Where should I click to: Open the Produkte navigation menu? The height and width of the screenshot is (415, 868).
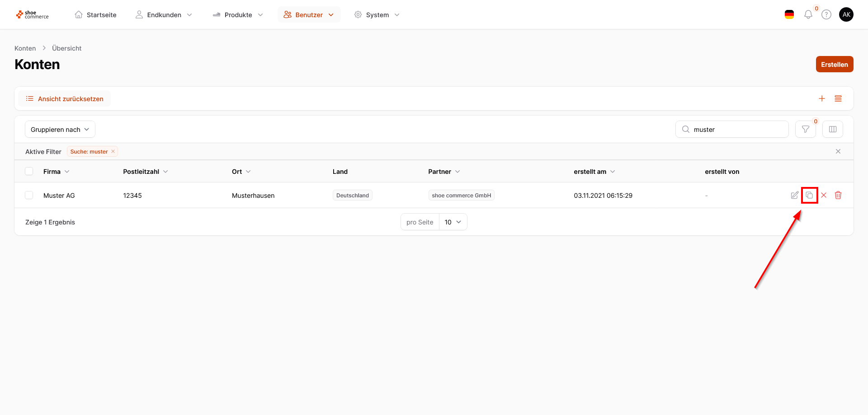[x=238, y=15]
